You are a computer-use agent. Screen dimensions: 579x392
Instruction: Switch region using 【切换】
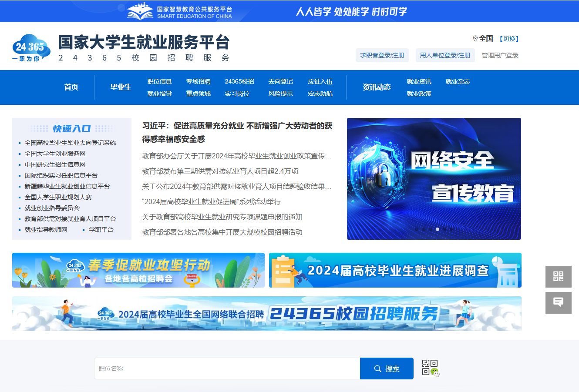[508, 39]
